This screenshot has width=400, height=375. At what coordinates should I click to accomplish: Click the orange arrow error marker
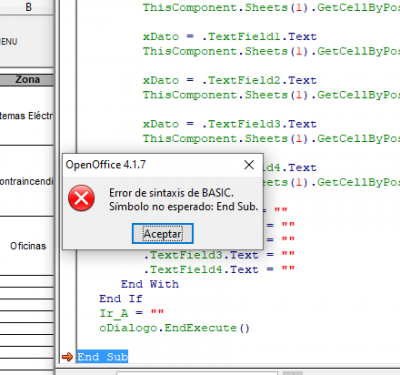[x=67, y=357]
